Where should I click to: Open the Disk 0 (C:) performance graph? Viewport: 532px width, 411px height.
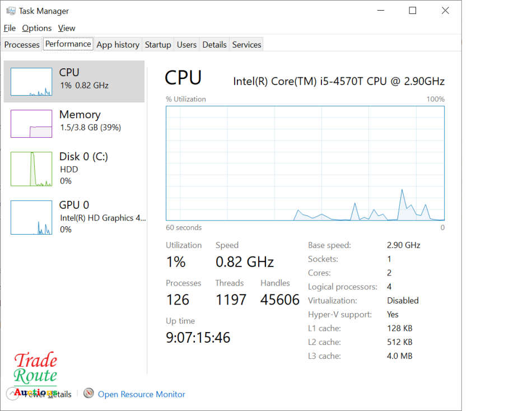click(x=31, y=168)
